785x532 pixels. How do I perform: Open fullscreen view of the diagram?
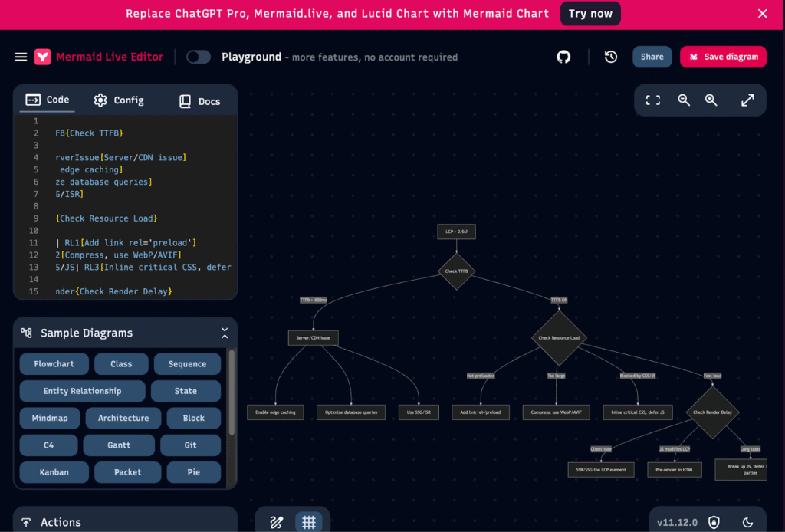pyautogui.click(x=652, y=100)
